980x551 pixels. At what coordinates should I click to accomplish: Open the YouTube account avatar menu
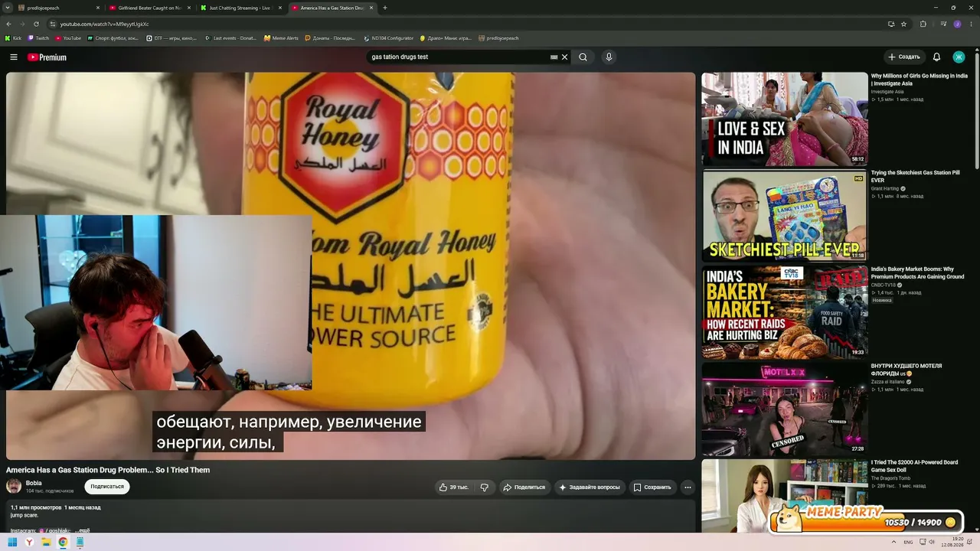coord(959,57)
